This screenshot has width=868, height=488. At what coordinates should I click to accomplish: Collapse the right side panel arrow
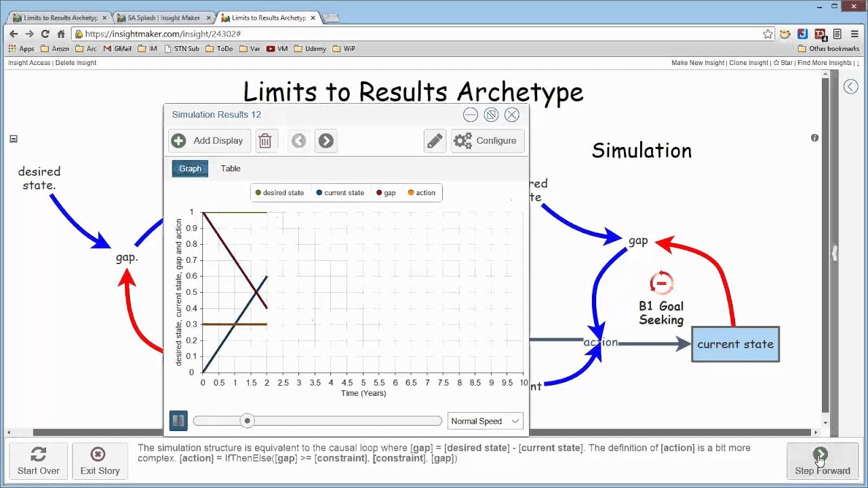(x=850, y=86)
